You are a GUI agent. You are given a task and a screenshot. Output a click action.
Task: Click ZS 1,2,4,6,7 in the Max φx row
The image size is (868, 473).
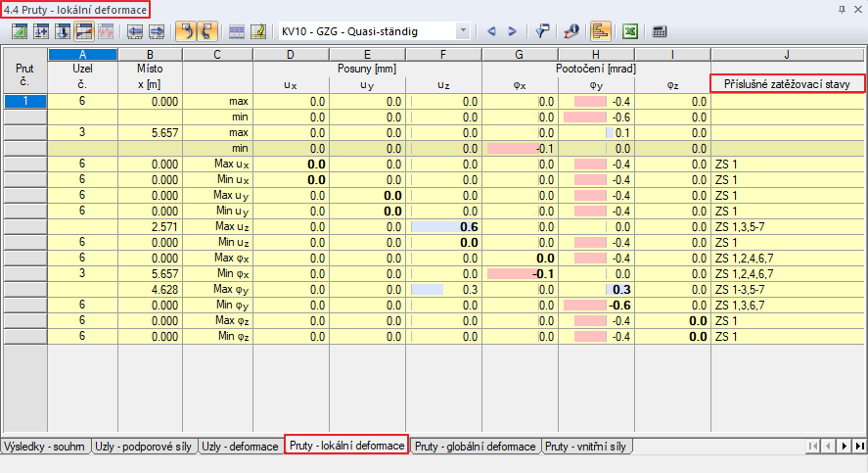(x=787, y=259)
